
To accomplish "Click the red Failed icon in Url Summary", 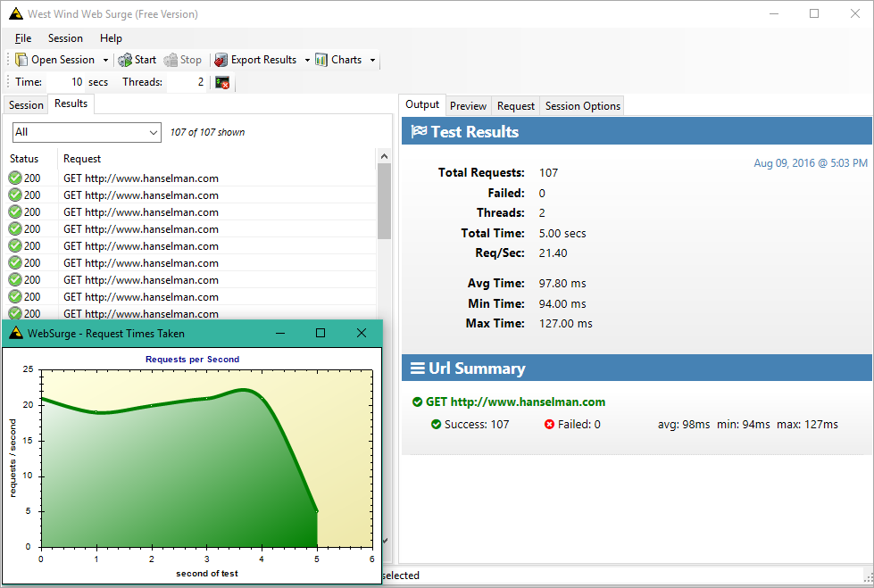I will (x=549, y=425).
